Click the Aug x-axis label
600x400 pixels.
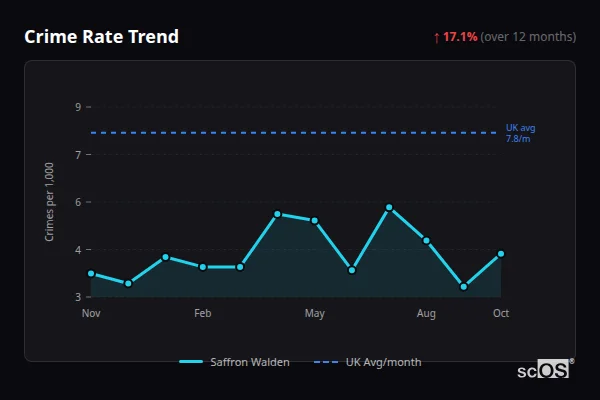pos(426,313)
